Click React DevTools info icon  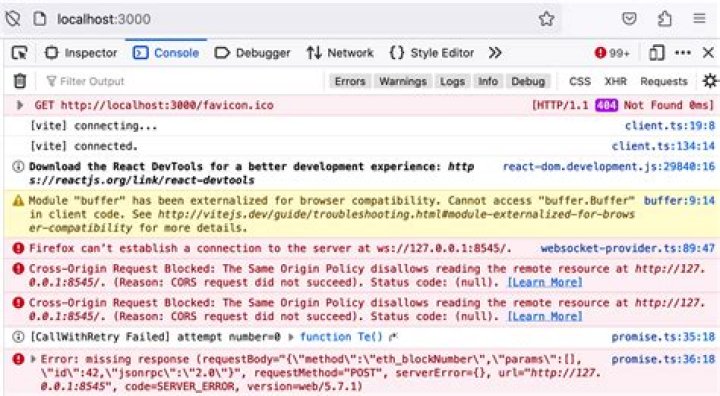18,167
